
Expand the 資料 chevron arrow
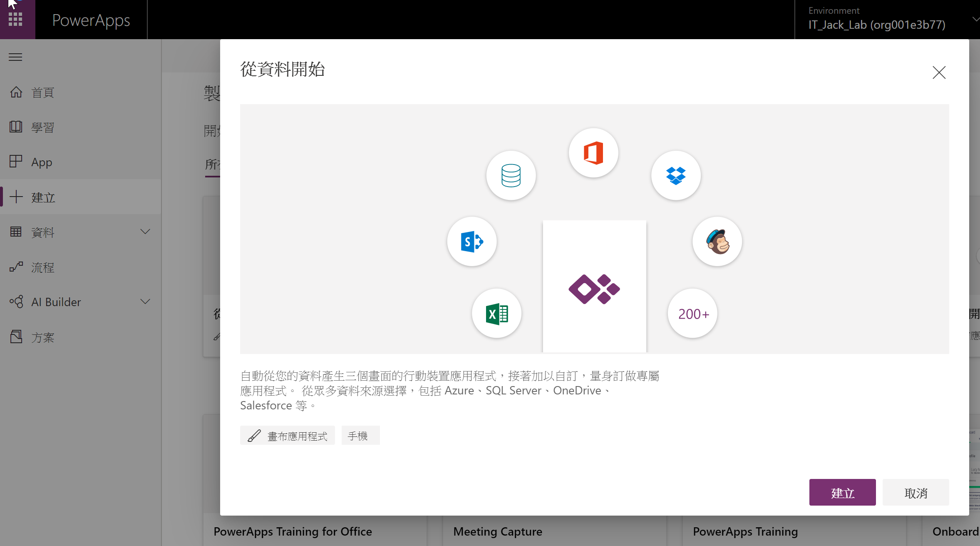145,232
